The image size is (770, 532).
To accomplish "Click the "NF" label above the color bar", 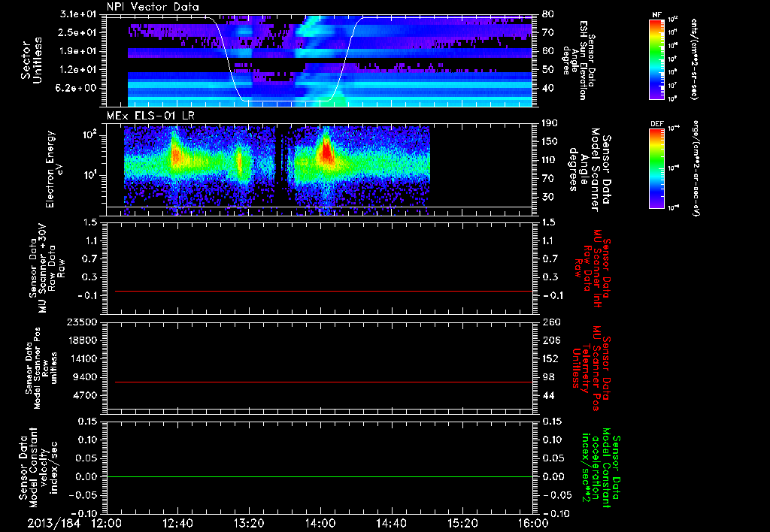I will (656, 15).
